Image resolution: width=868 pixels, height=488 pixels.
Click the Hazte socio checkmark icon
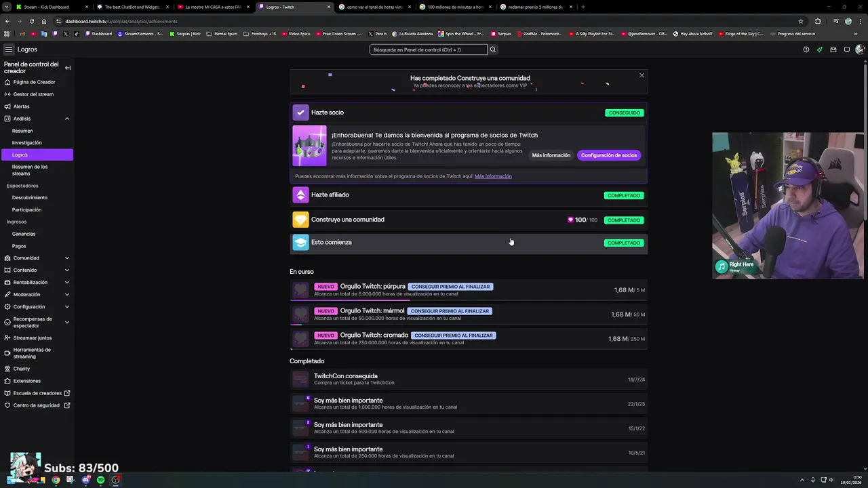pyautogui.click(x=300, y=113)
